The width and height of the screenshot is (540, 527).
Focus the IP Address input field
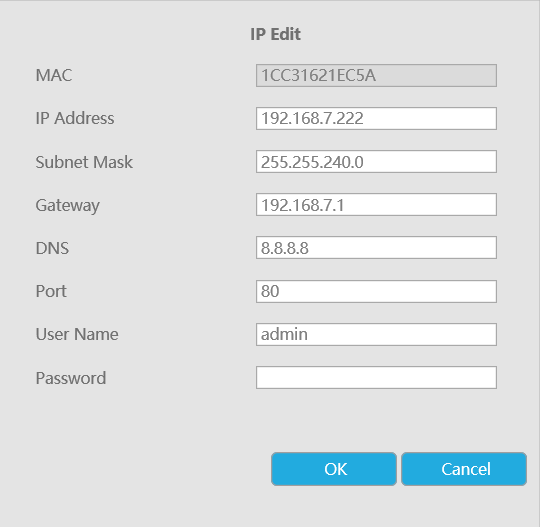(x=376, y=118)
